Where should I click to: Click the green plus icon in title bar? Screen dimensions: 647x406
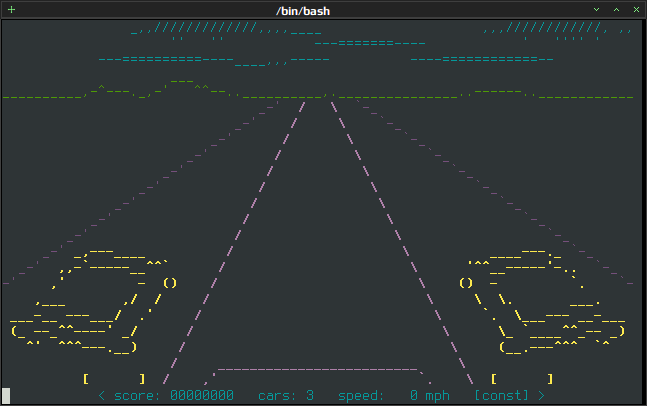pos(12,9)
